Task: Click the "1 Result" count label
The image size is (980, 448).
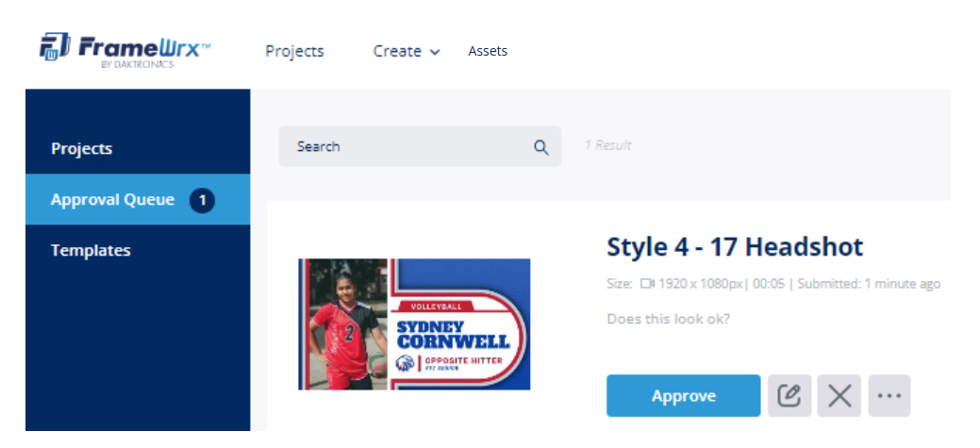Action: (x=607, y=145)
